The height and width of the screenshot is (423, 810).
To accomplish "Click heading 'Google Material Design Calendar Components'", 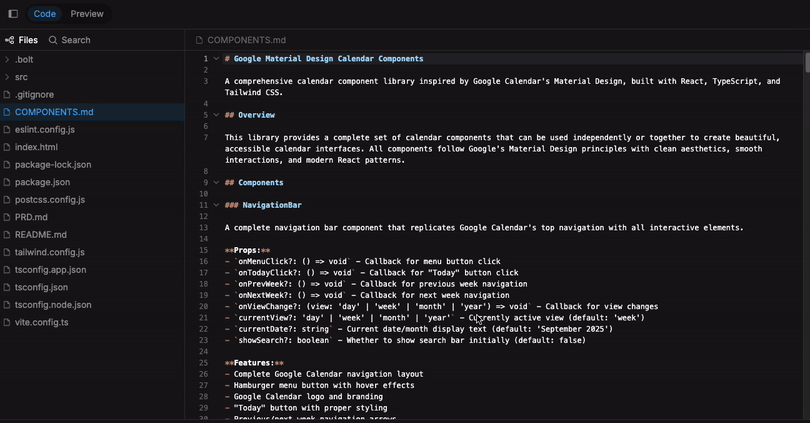I will click(329, 59).
